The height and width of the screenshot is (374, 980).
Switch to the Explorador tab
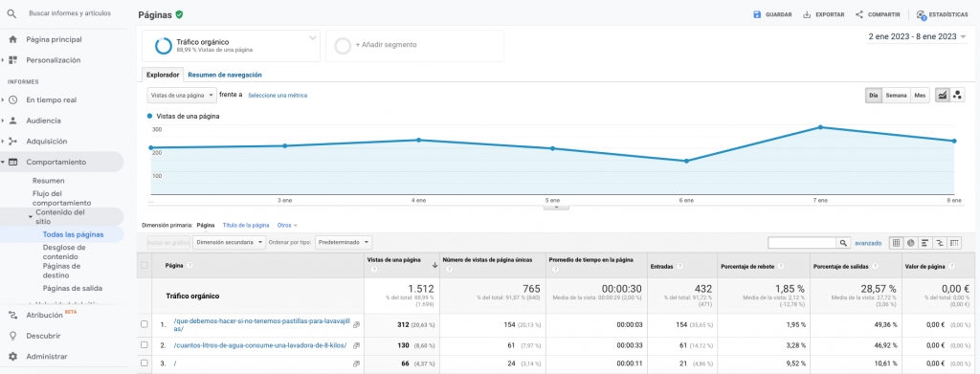point(163,75)
